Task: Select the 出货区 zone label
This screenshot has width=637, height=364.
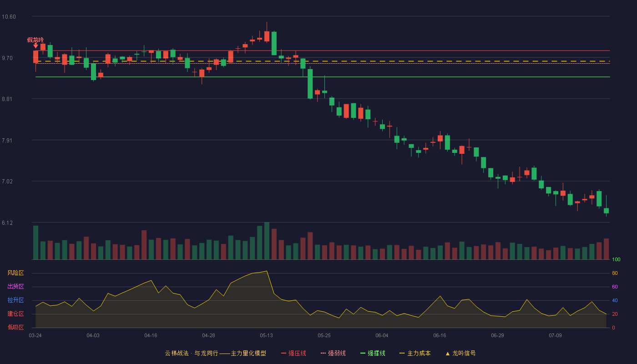Action: pyautogui.click(x=15, y=287)
